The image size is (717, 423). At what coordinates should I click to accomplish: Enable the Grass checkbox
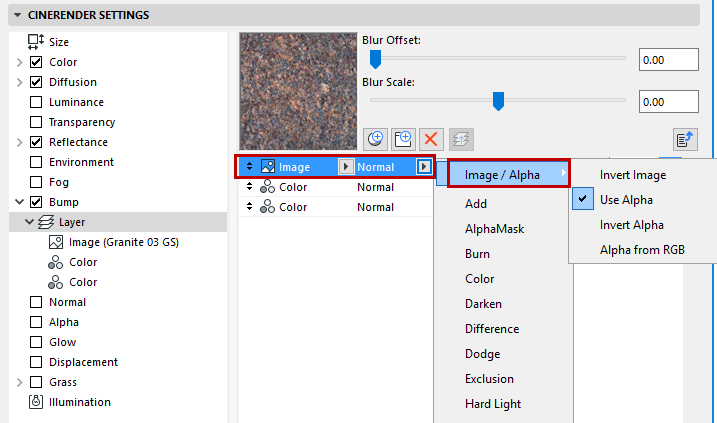coord(36,382)
